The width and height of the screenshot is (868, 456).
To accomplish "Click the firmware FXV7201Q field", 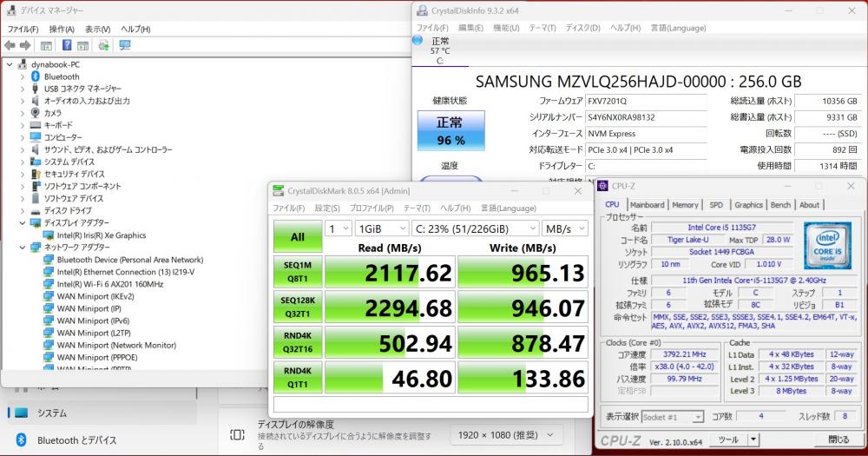I will point(646,102).
